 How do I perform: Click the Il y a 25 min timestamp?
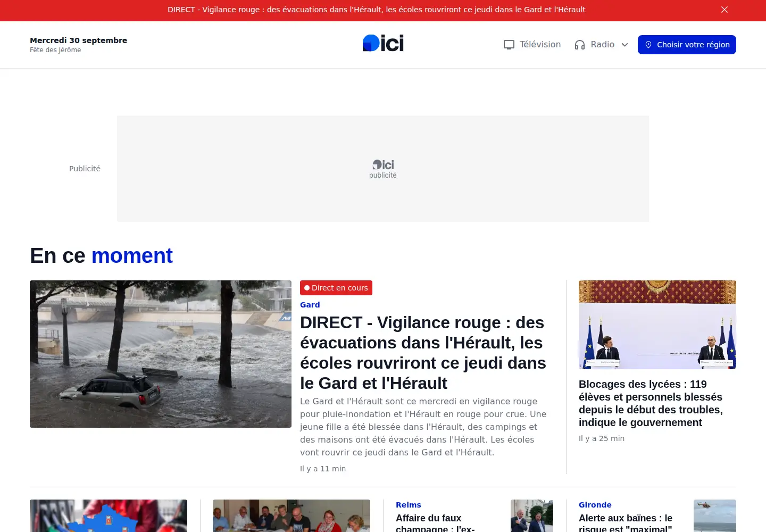click(x=602, y=438)
